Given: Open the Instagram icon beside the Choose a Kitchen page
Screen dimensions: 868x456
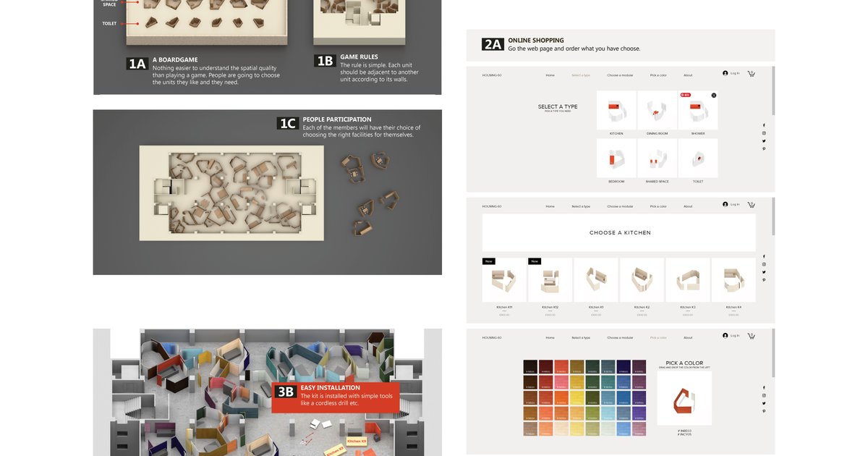Looking at the screenshot, I should 764,264.
